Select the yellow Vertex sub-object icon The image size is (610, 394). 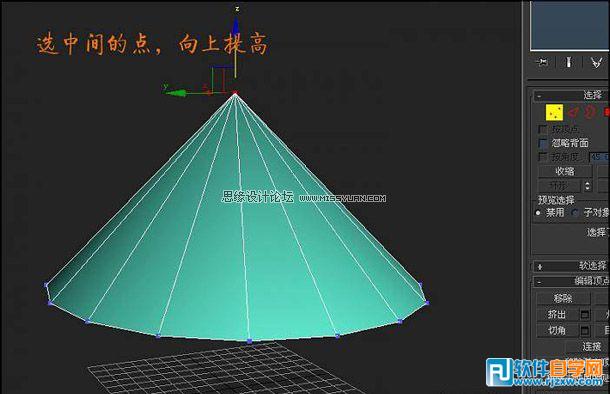coord(554,113)
